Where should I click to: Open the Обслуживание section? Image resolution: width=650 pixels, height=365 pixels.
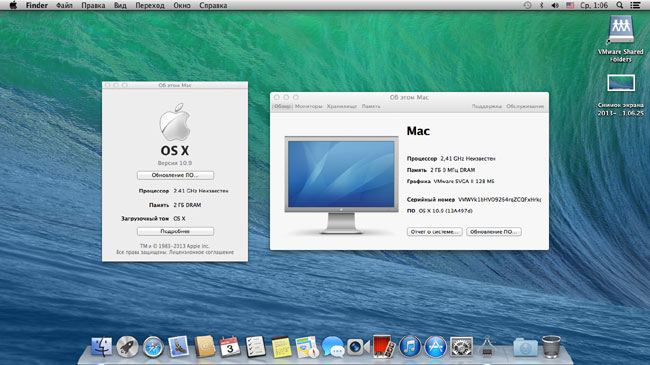click(x=525, y=107)
